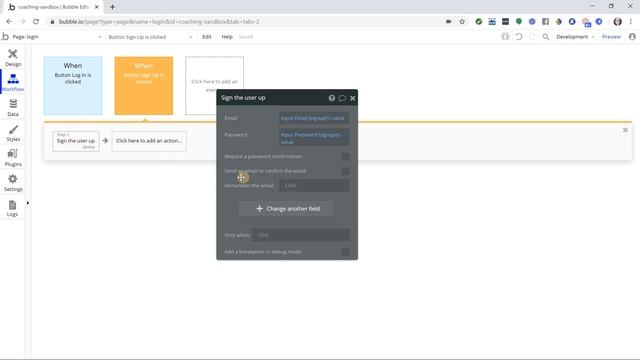The width and height of the screenshot is (640, 360).
Task: Open Button Sign Up is clicked dropdown
Action: click(150, 37)
